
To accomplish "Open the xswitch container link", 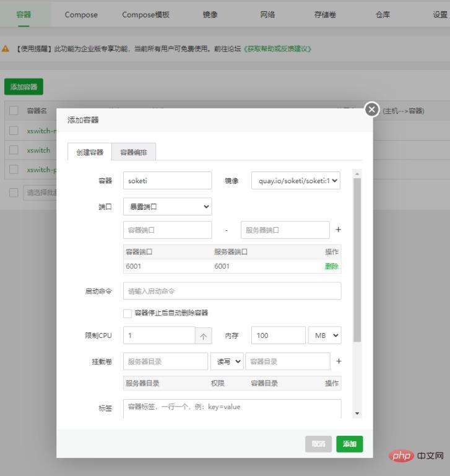I will 38,150.
